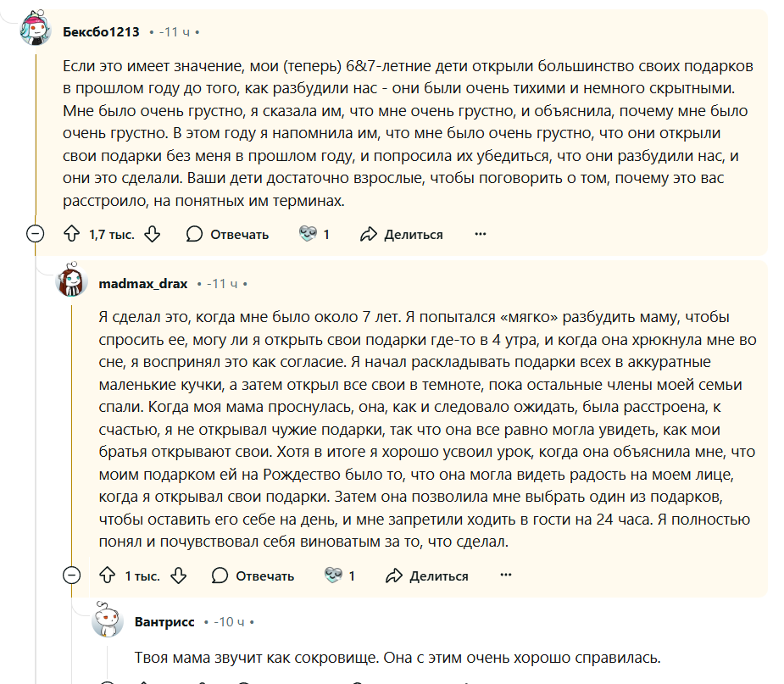
Task: Open the Бексбо1213 user profile link
Action: (x=101, y=32)
